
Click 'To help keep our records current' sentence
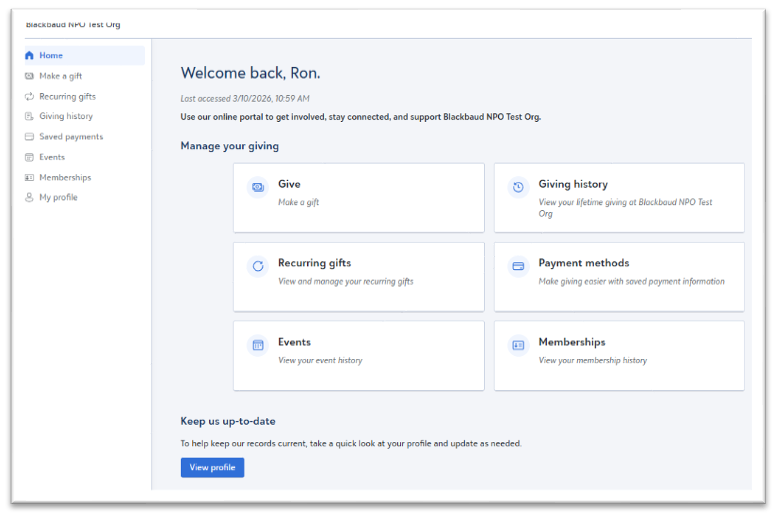[x=351, y=444]
